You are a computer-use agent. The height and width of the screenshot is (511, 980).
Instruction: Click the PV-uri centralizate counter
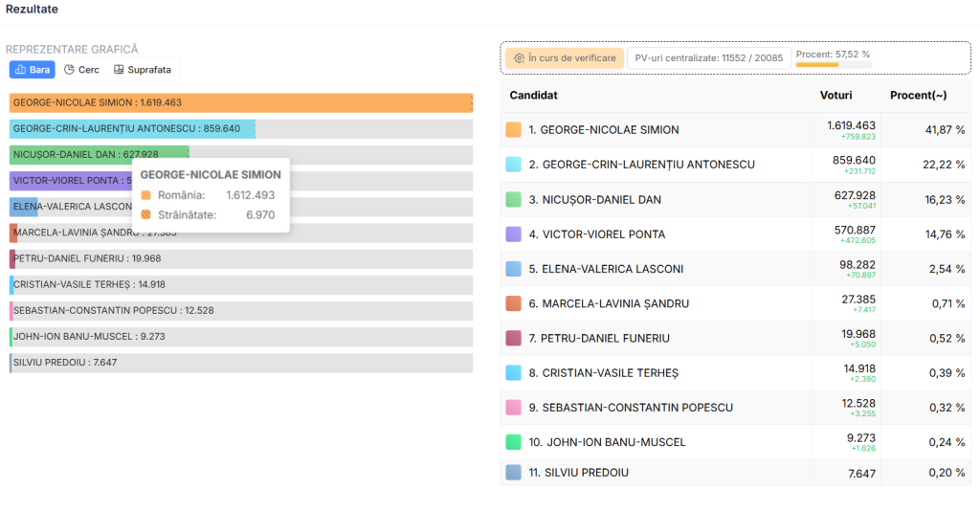(x=708, y=58)
